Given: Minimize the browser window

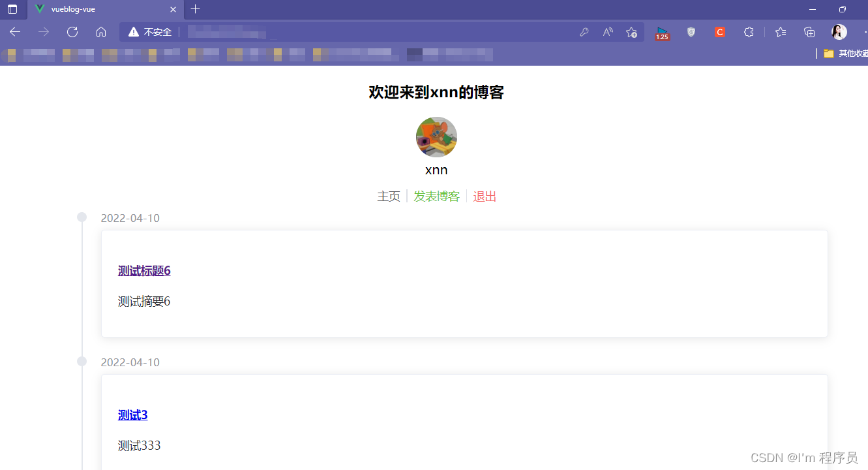Looking at the screenshot, I should pyautogui.click(x=813, y=9).
